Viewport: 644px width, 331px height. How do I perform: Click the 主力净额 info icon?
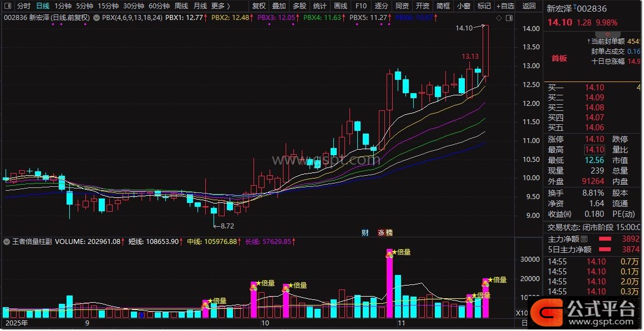click(584, 240)
